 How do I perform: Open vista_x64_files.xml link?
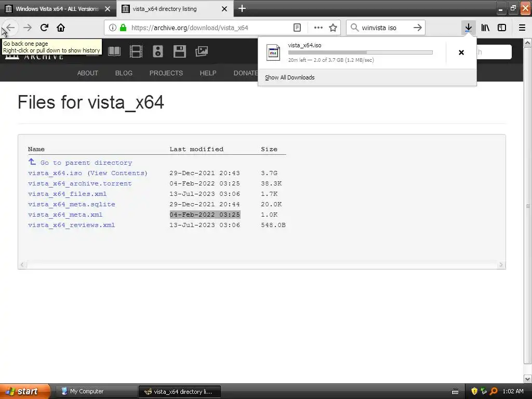point(67,194)
